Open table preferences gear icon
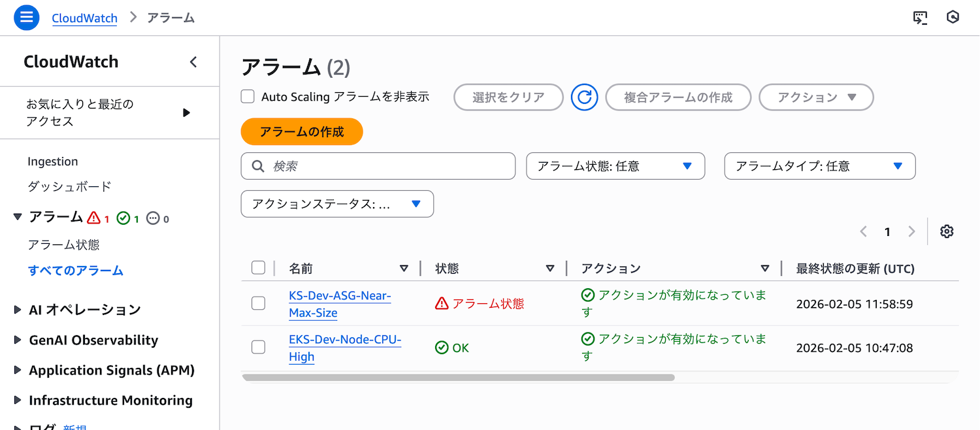 (947, 231)
